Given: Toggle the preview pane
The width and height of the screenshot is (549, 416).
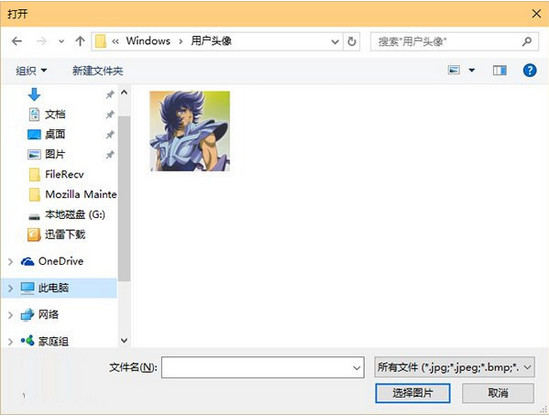Looking at the screenshot, I should click(x=500, y=70).
